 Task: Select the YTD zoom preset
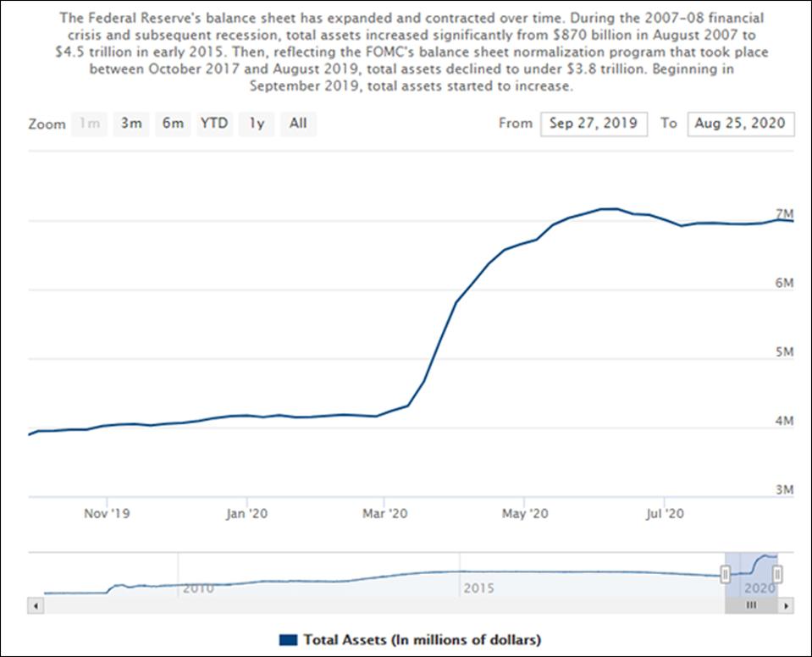click(214, 124)
